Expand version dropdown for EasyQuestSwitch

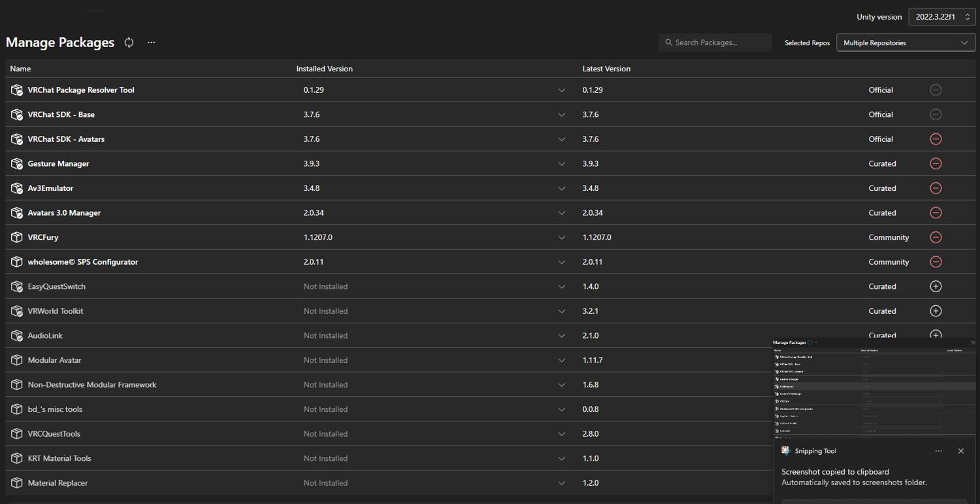(x=562, y=287)
